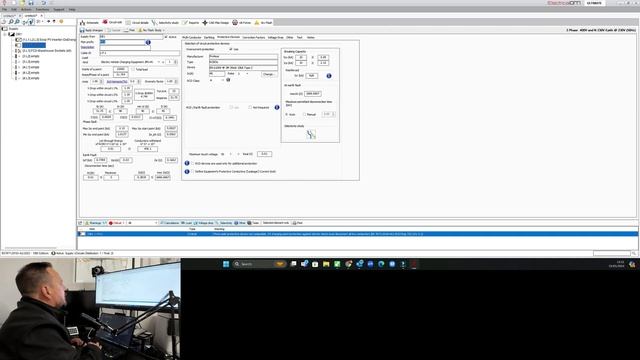Open the Reports view
Viewport: 640px width, 360px height.
click(191, 22)
